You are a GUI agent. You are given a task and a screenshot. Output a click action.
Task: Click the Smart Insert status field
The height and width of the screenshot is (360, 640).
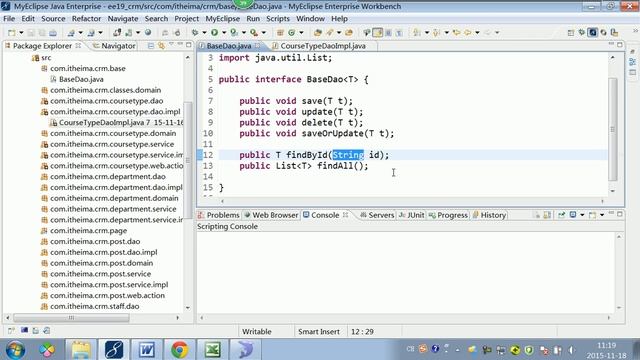pos(319,332)
